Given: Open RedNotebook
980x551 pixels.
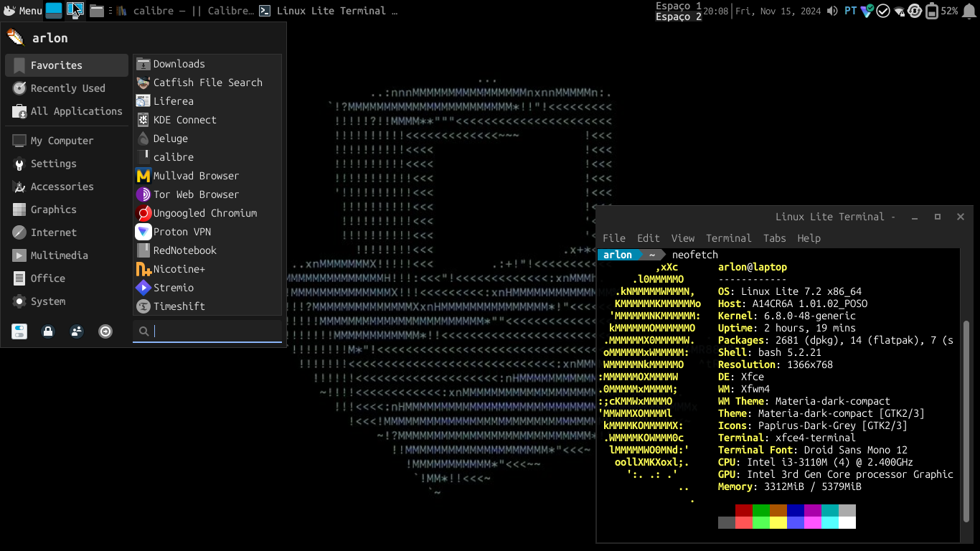Looking at the screenshot, I should [x=207, y=250].
